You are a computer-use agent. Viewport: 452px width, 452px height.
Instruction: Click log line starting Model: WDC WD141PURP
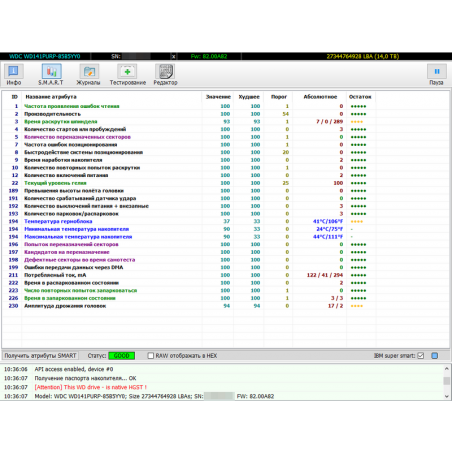(x=154, y=396)
